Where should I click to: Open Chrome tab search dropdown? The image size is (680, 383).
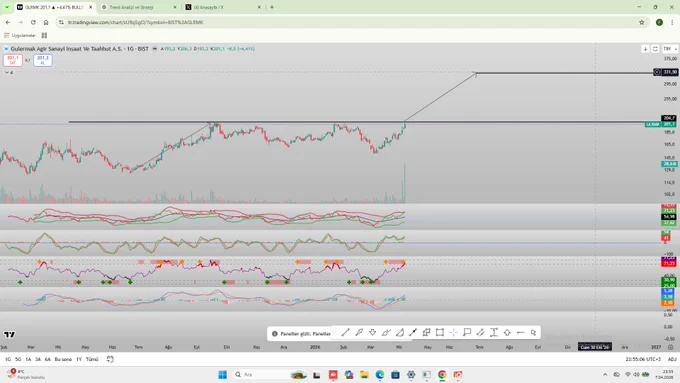[x=7, y=7]
